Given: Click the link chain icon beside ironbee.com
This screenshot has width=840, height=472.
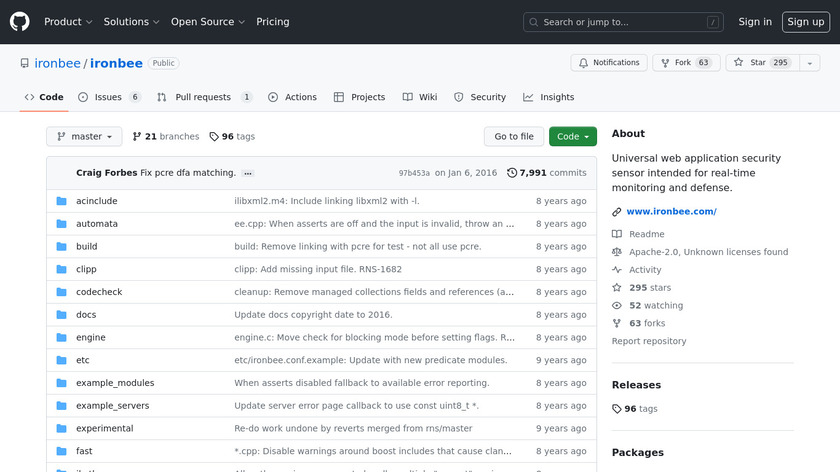Looking at the screenshot, I should click(x=617, y=212).
